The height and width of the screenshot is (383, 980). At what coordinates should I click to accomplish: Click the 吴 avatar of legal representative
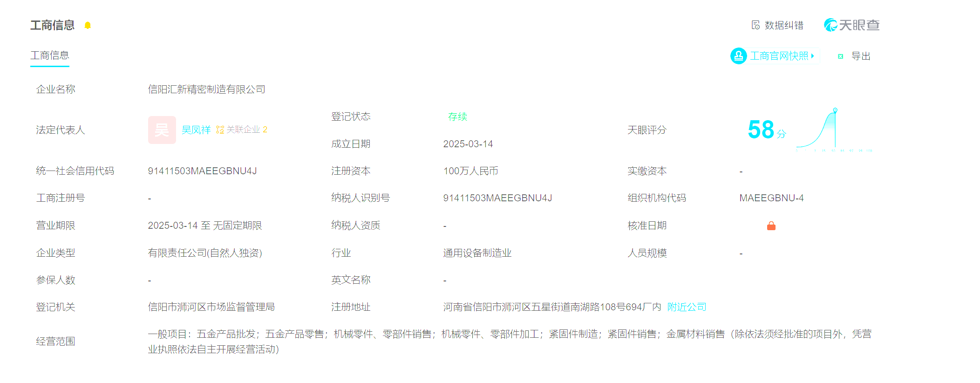click(x=162, y=130)
